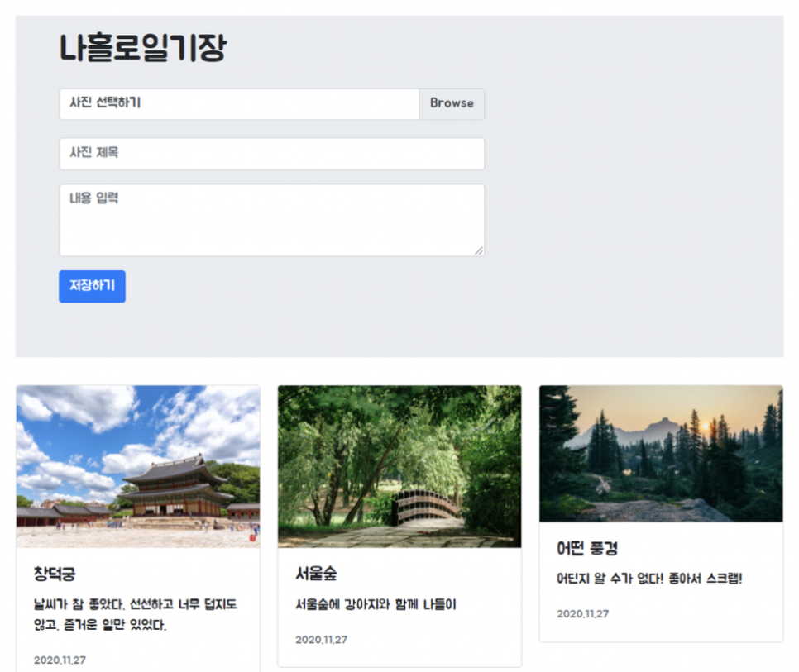This screenshot has width=799, height=672.
Task: Focus the 사진 제목 input field
Action: [x=271, y=153]
